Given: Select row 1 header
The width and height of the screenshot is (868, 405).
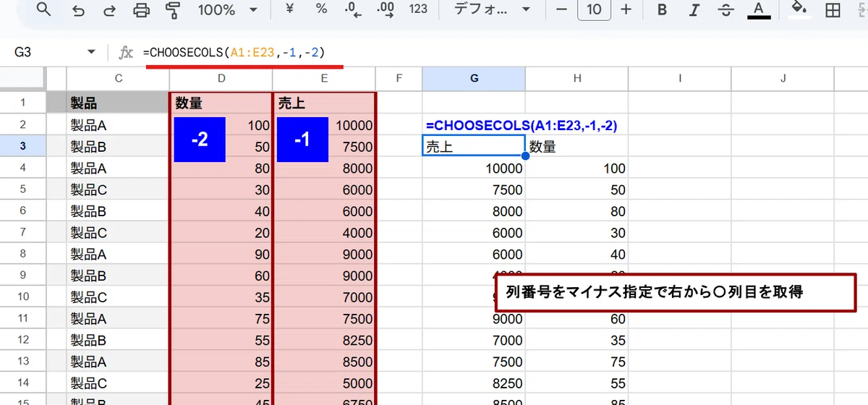Looking at the screenshot, I should (x=22, y=103).
